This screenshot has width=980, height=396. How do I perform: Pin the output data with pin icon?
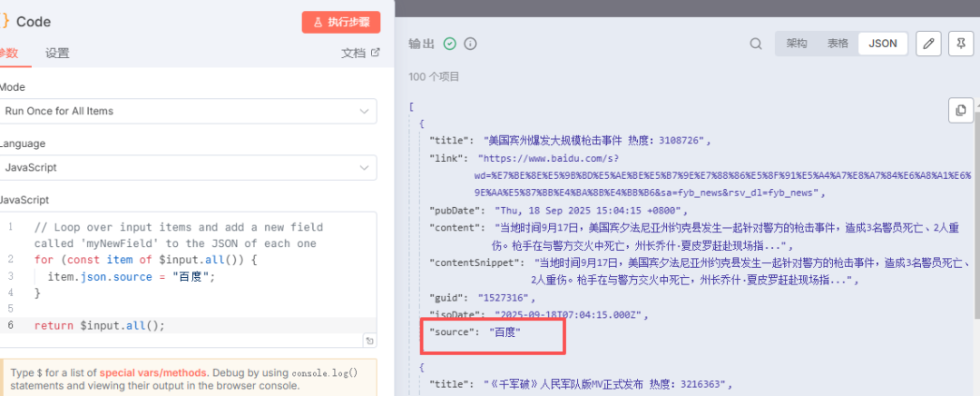960,44
